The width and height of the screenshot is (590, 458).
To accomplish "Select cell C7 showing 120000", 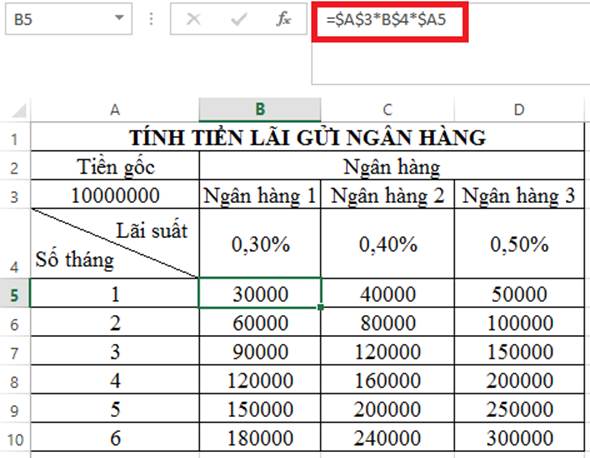I will coord(388,351).
